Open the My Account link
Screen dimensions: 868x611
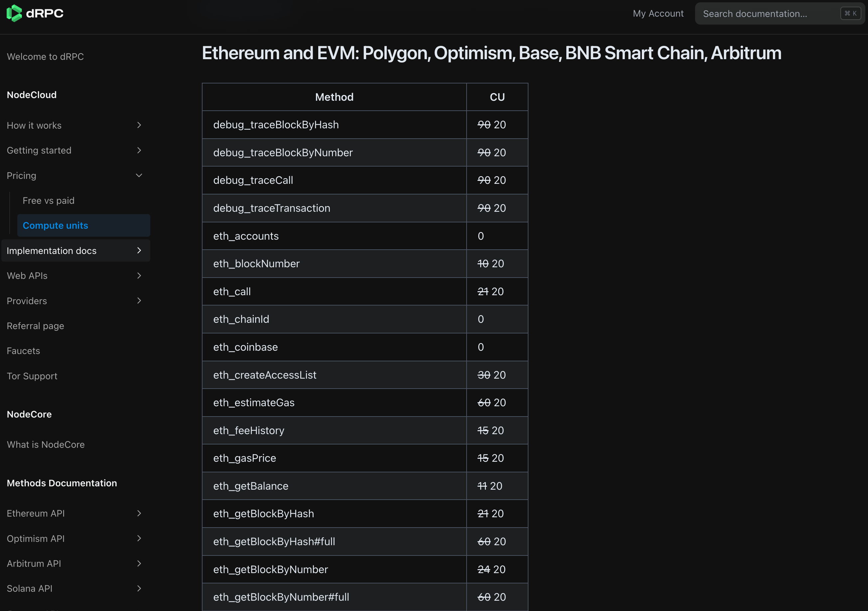pos(658,14)
